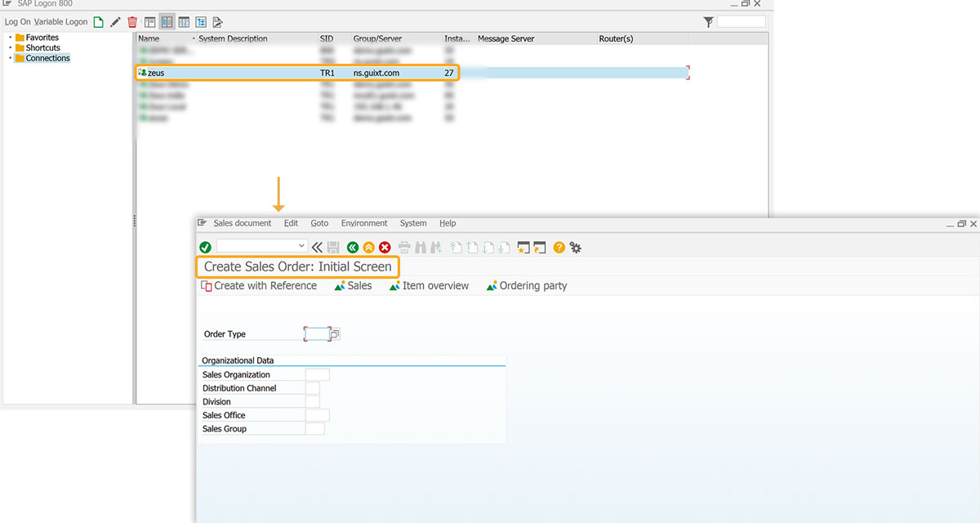
Task: Open the Sales document menu
Action: click(243, 223)
